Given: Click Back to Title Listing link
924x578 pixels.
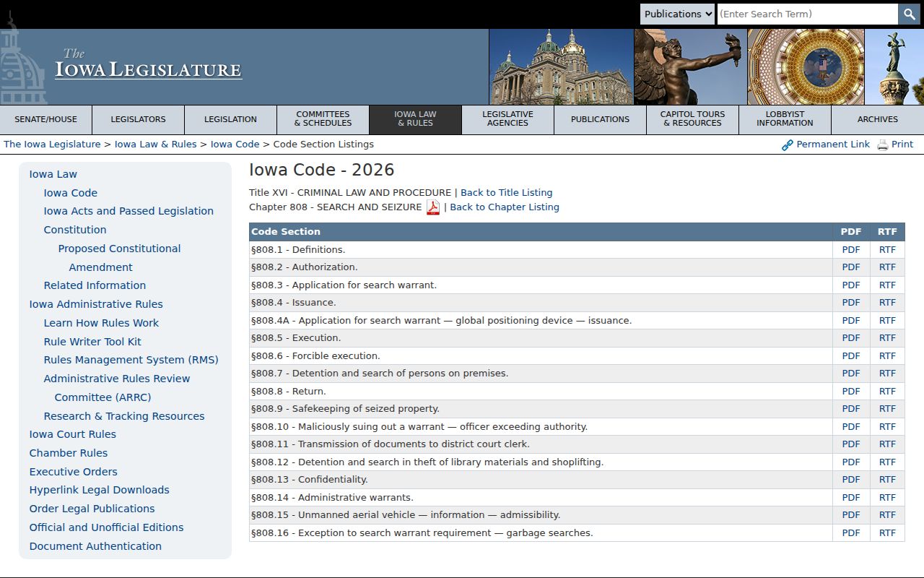Looking at the screenshot, I should [x=506, y=193].
